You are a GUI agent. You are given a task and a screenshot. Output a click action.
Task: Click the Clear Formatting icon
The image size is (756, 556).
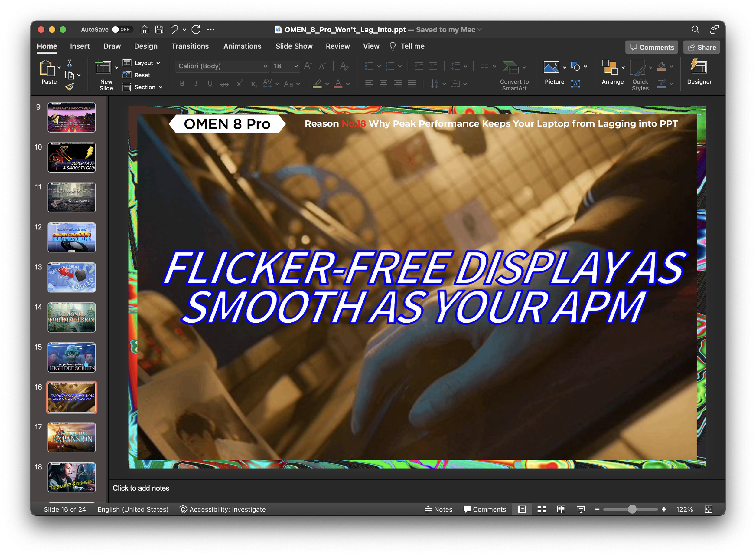click(x=344, y=66)
